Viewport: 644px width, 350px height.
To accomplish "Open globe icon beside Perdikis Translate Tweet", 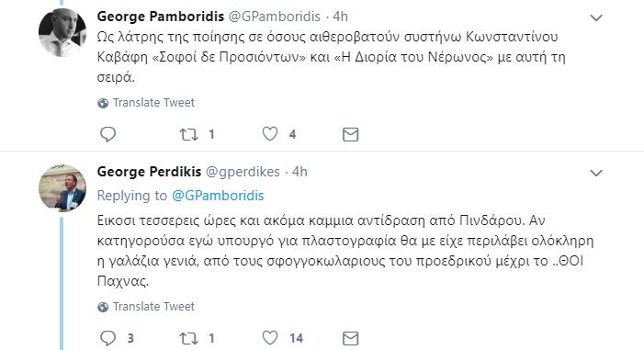I will (x=103, y=307).
